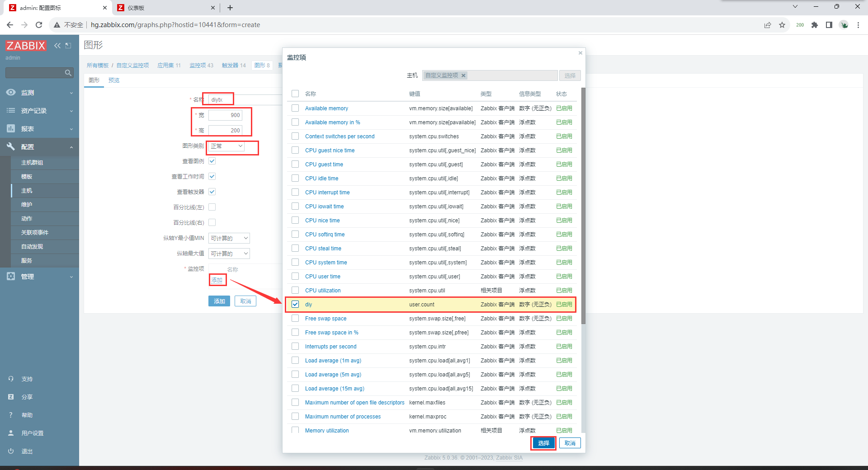Click the blue 添加 submit button
This screenshot has width=868, height=470.
click(x=219, y=301)
